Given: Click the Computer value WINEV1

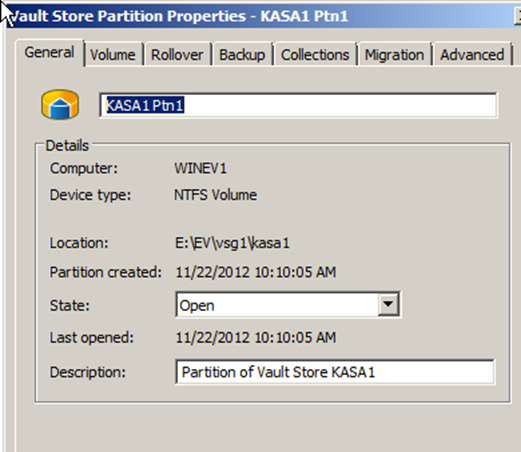Looking at the screenshot, I should click(x=200, y=168).
